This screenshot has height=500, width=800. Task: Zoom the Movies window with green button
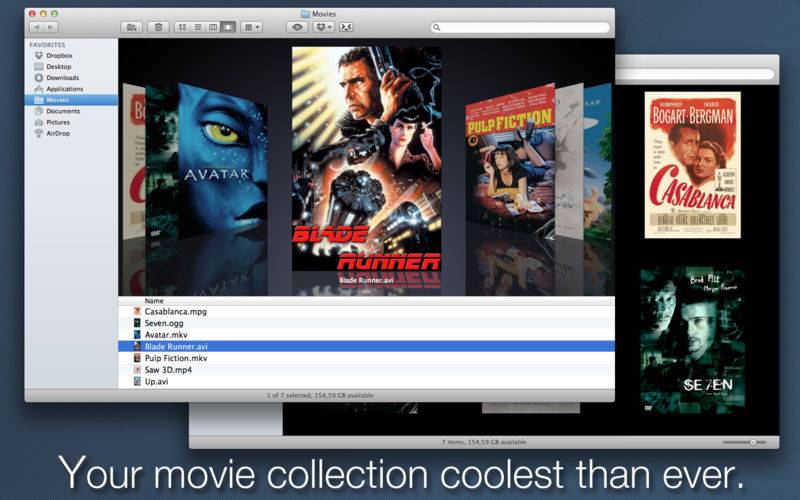click(x=55, y=14)
